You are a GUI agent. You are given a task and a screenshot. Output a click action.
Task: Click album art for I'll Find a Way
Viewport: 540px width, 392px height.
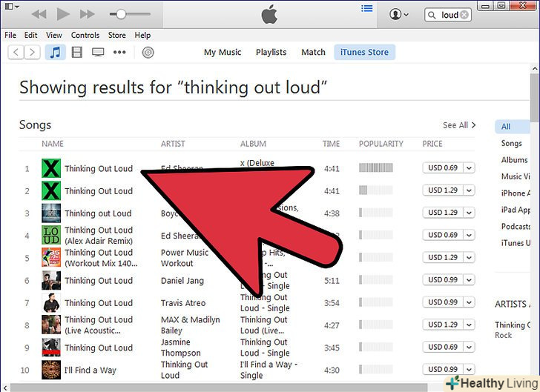click(x=51, y=370)
